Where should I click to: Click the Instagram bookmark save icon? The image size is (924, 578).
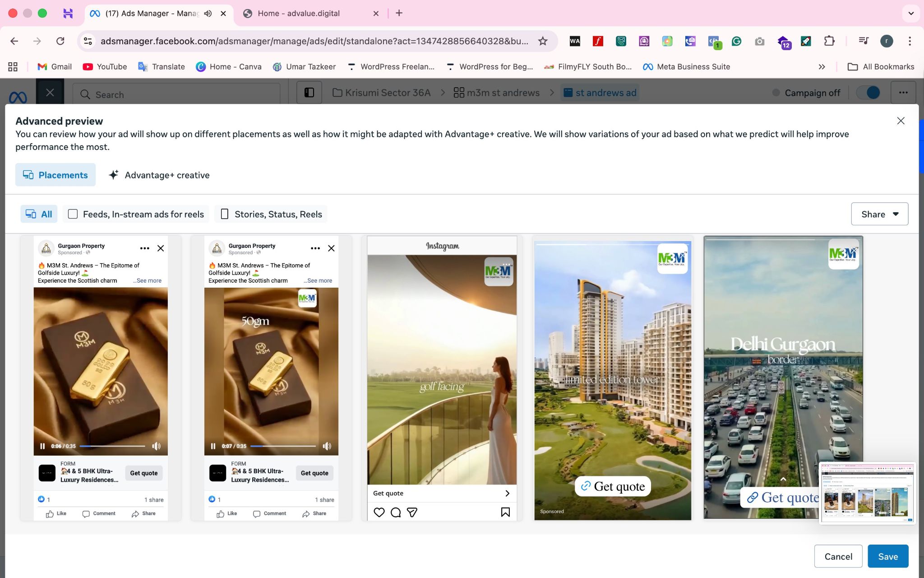pos(505,512)
